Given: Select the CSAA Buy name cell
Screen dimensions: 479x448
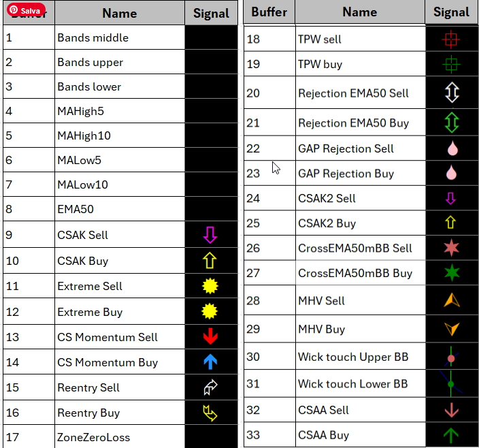Looking at the screenshot, I should (361, 435).
